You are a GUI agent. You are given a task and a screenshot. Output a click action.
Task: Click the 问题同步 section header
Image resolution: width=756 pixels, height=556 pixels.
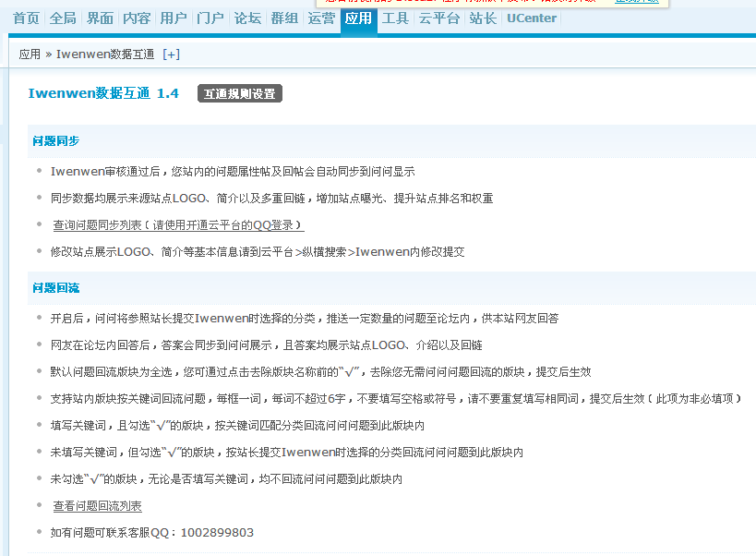point(56,140)
